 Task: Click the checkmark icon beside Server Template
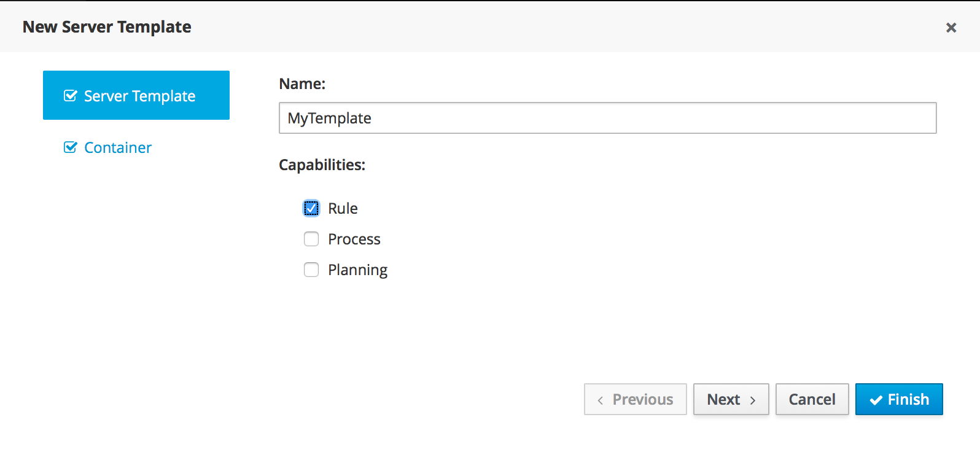pyautogui.click(x=71, y=96)
